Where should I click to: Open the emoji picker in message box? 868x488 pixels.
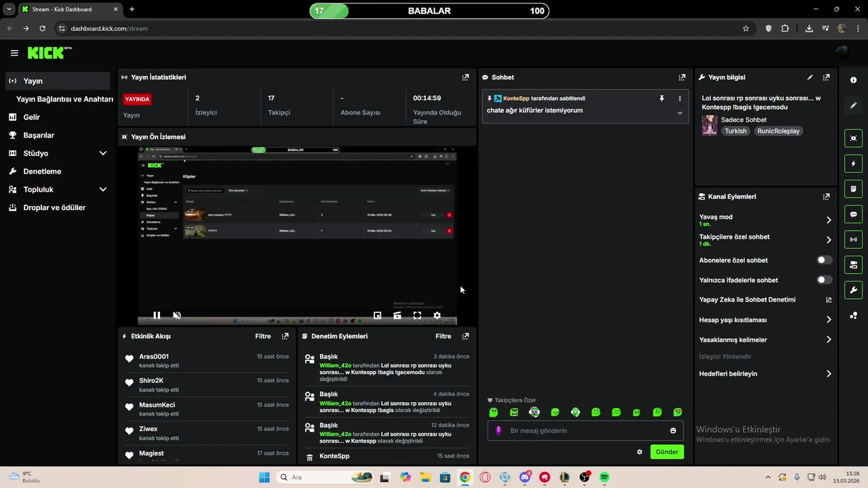coord(673,430)
